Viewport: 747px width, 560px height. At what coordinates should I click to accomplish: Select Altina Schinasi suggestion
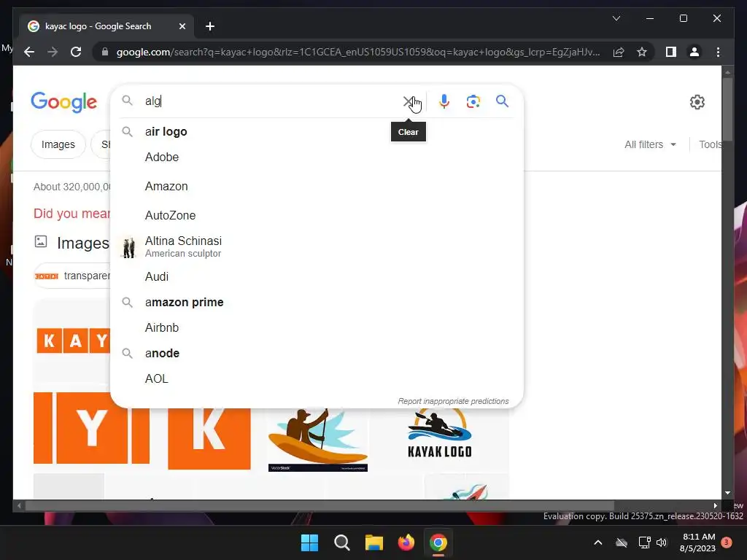click(317, 246)
